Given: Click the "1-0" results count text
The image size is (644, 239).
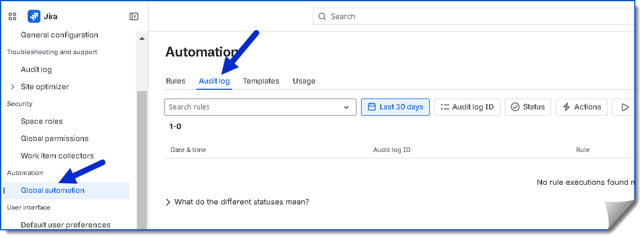Looking at the screenshot, I should [175, 126].
